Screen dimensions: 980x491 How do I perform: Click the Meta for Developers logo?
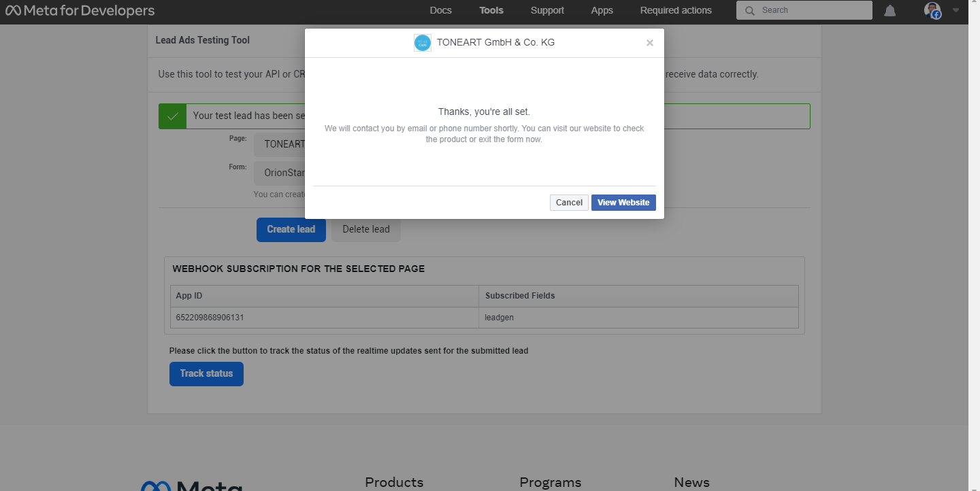[80, 11]
